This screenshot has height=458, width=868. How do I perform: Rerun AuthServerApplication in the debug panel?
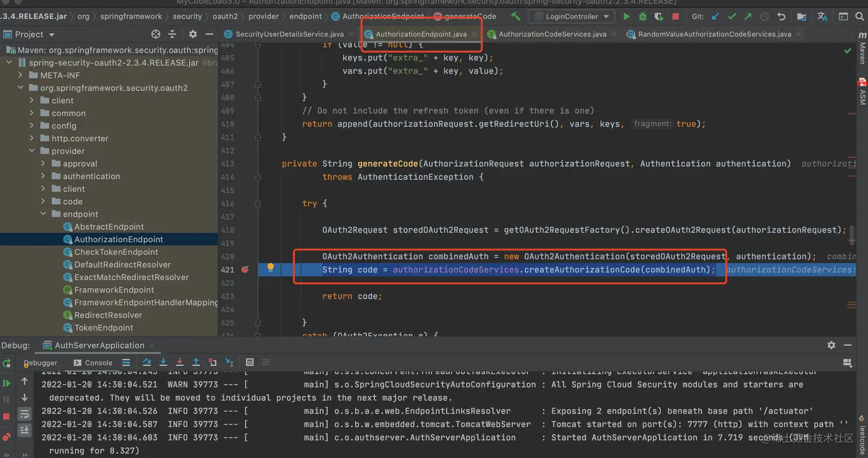[7, 363]
